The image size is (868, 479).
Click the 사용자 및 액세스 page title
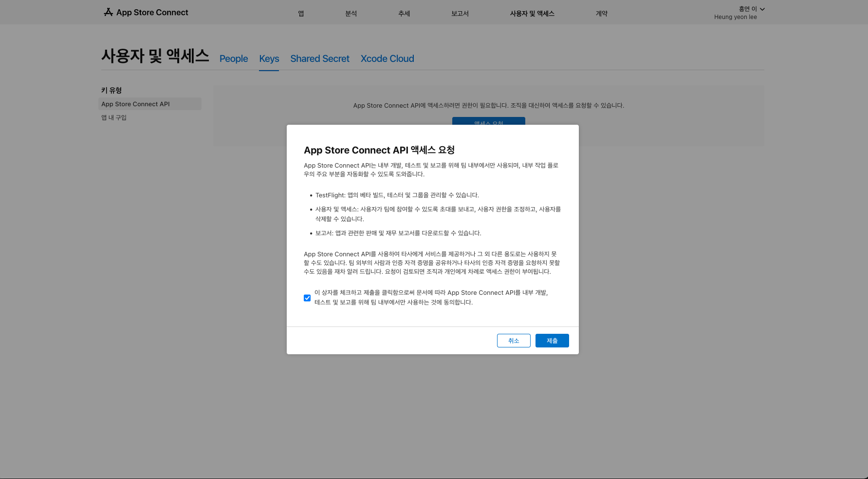click(155, 56)
